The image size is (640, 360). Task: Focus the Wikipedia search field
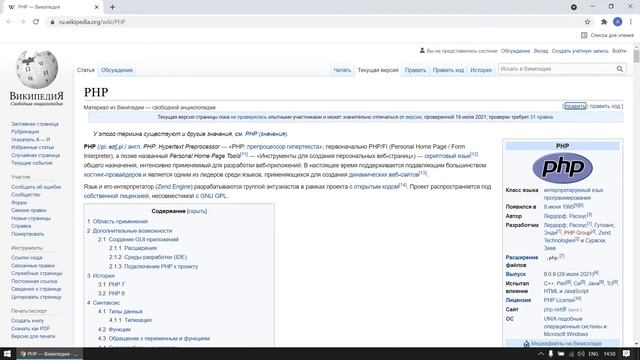[558, 69]
